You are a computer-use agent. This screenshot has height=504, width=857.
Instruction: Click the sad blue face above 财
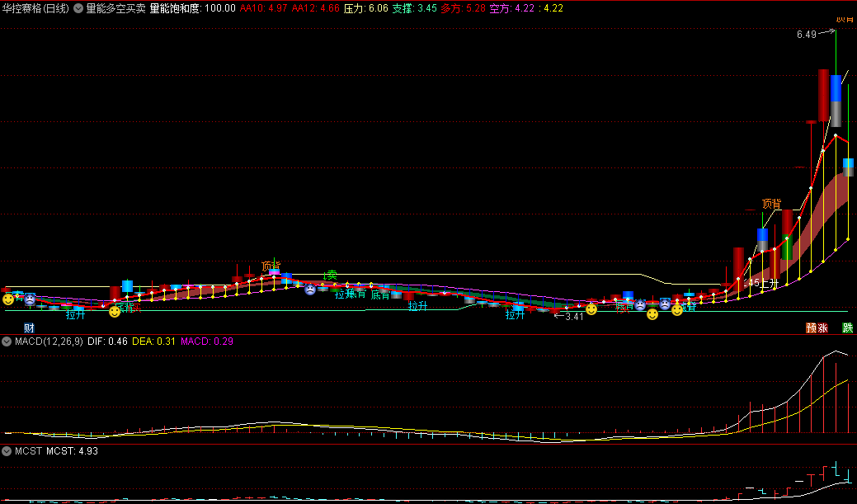click(x=30, y=299)
